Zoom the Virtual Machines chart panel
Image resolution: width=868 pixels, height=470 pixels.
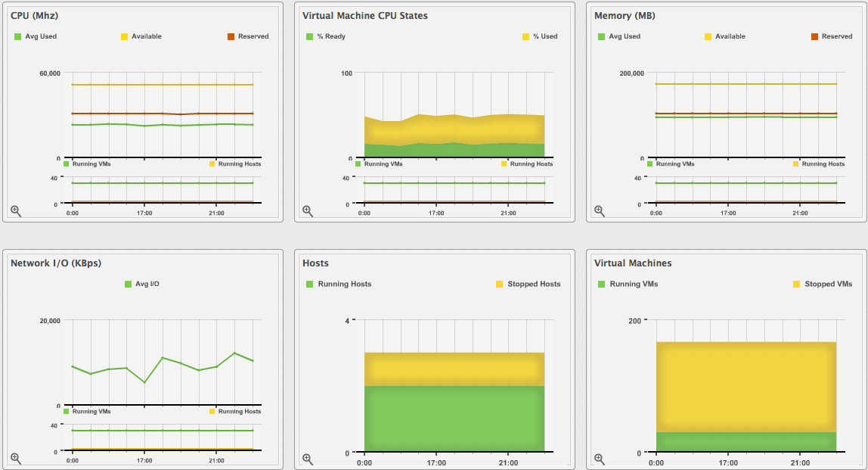(x=600, y=459)
